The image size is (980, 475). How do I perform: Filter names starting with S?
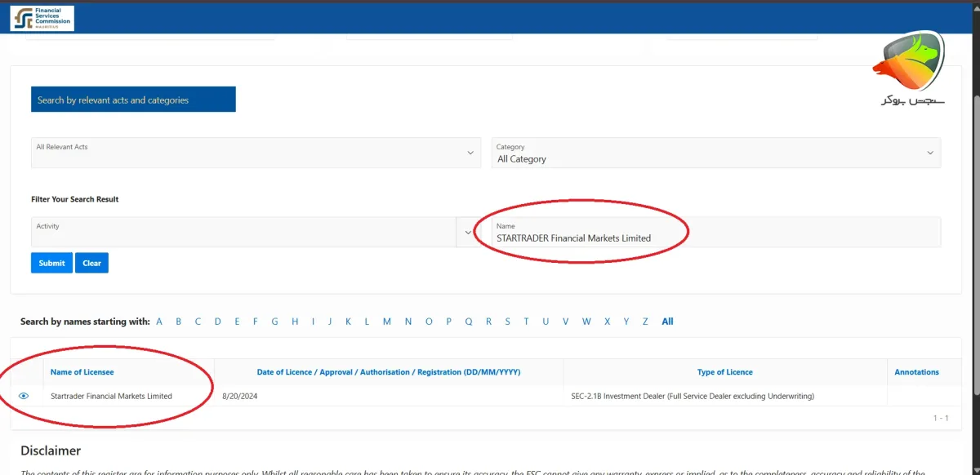click(x=507, y=322)
